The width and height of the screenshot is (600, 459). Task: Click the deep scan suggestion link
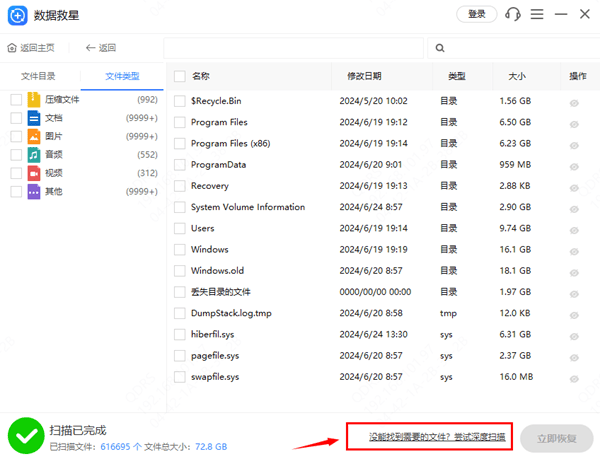[430, 437]
